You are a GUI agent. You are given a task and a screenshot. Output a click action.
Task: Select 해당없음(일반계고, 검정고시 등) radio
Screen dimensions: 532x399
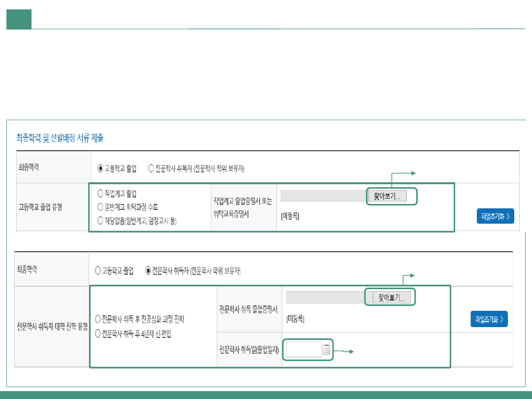[100, 220]
